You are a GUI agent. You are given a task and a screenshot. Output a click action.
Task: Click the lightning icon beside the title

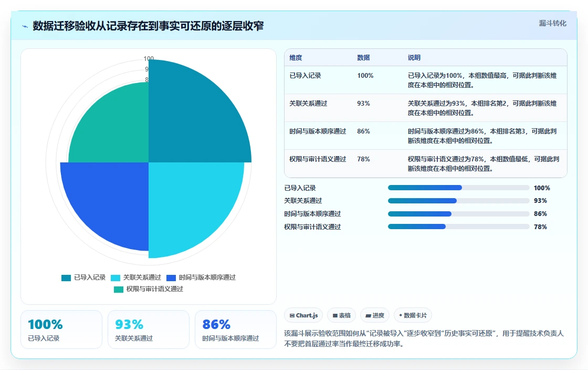25,26
